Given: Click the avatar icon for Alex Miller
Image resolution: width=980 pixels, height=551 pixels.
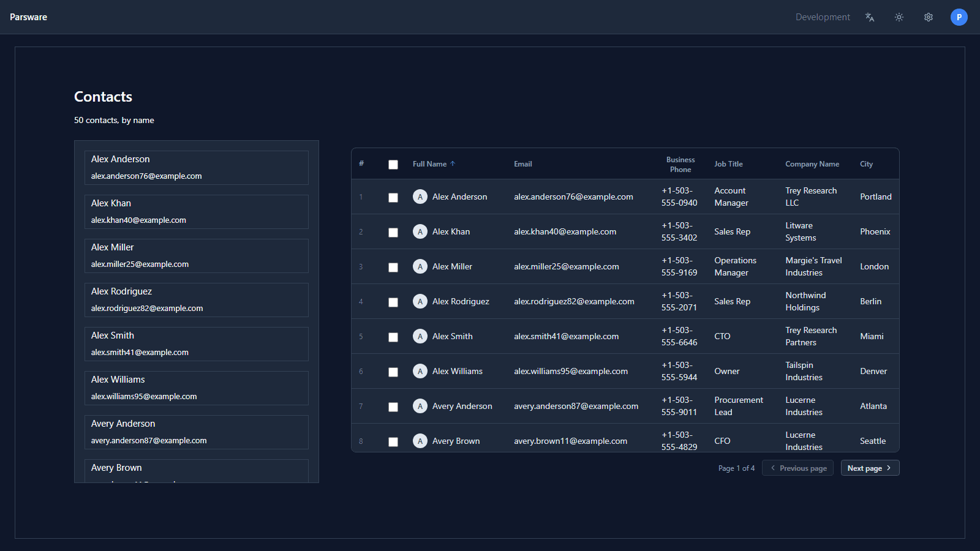Looking at the screenshot, I should 420,266.
